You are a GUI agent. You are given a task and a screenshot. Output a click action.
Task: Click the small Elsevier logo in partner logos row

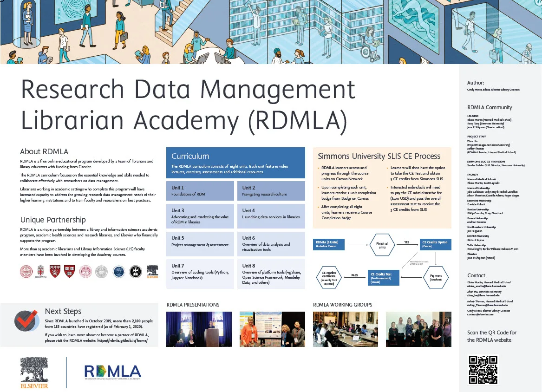tap(152, 272)
